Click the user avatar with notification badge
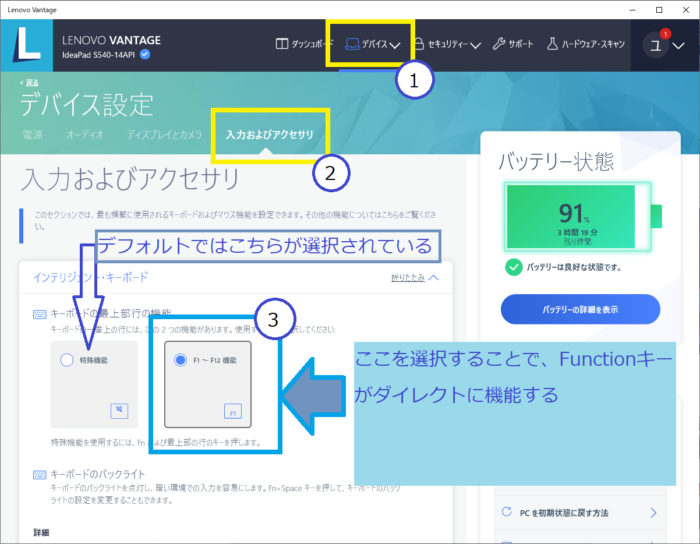This screenshot has height=544, width=700. [656, 45]
